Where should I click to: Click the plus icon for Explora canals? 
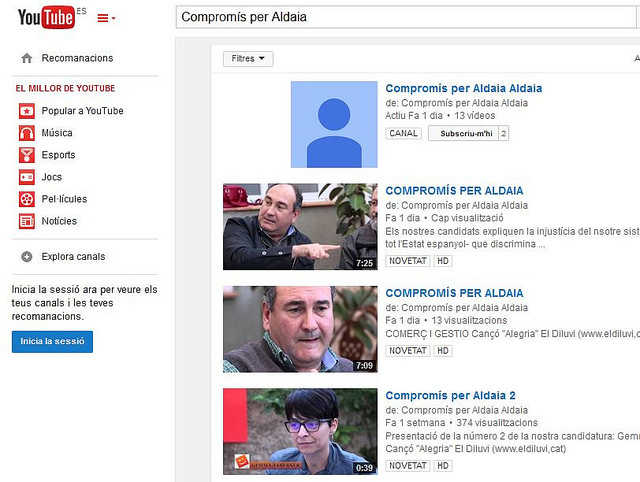pos(26,257)
